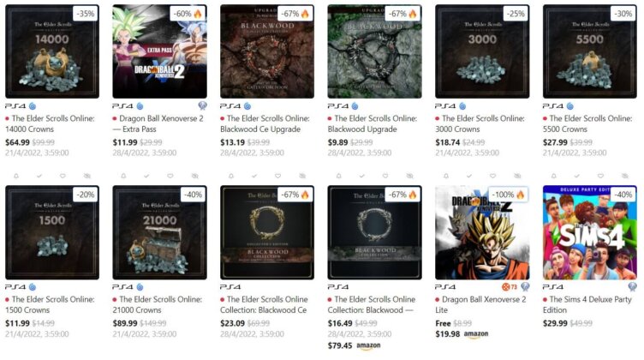The width and height of the screenshot is (644, 360).
Task: Open The Elder Scrolls Online: 14000 Crowns title link
Action: pyautogui.click(x=50, y=123)
